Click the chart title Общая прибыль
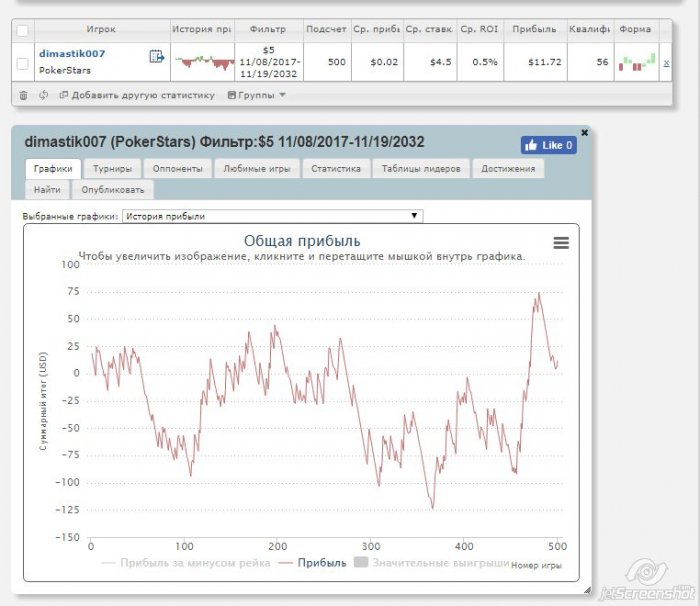700x606 pixels. point(302,241)
